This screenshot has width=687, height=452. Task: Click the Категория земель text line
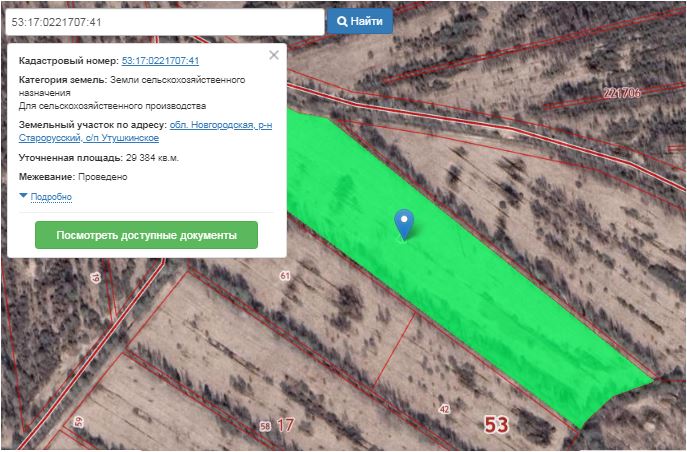pyautogui.click(x=132, y=86)
